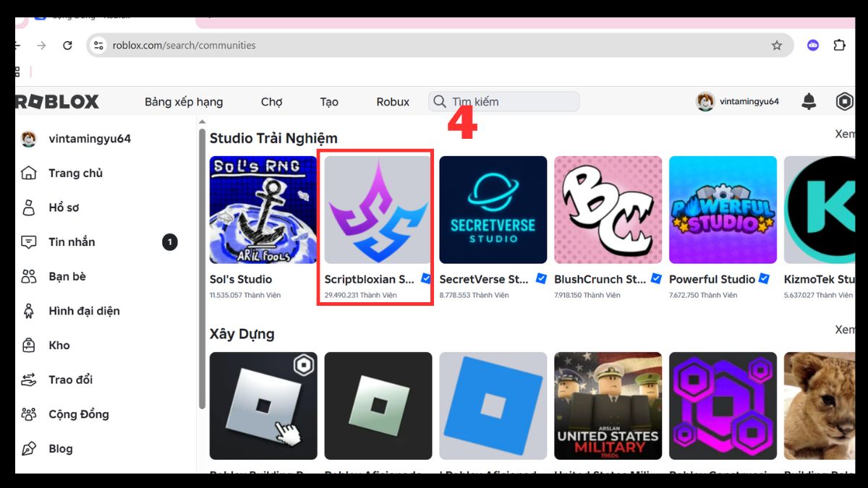Click Powerful Studio verified badge icon
The height and width of the screenshot is (488, 868).
(765, 278)
